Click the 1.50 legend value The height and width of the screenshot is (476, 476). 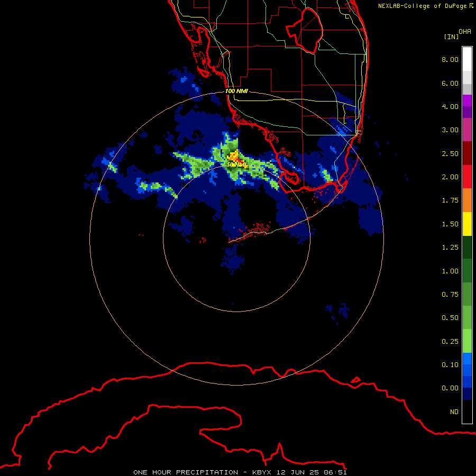(x=450, y=224)
